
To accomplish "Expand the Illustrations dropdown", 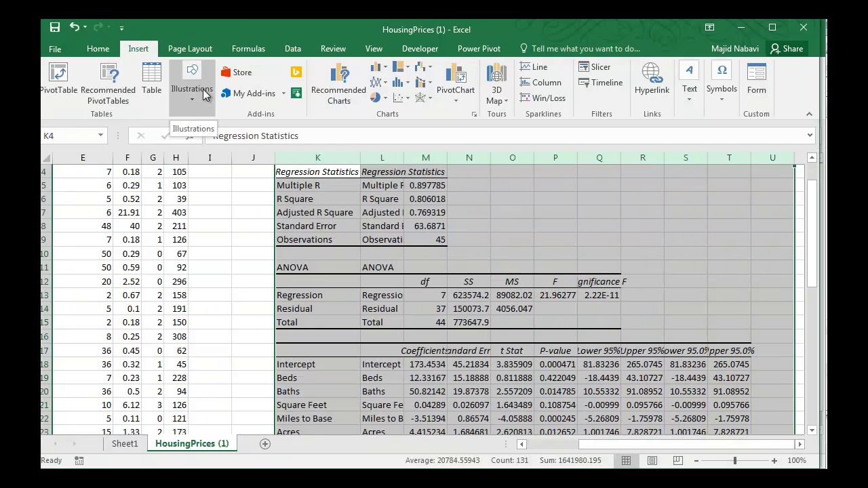I will (192, 100).
